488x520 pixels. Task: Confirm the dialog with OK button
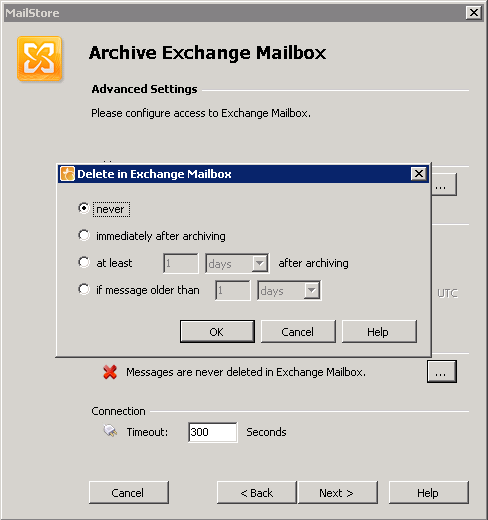coord(217,332)
